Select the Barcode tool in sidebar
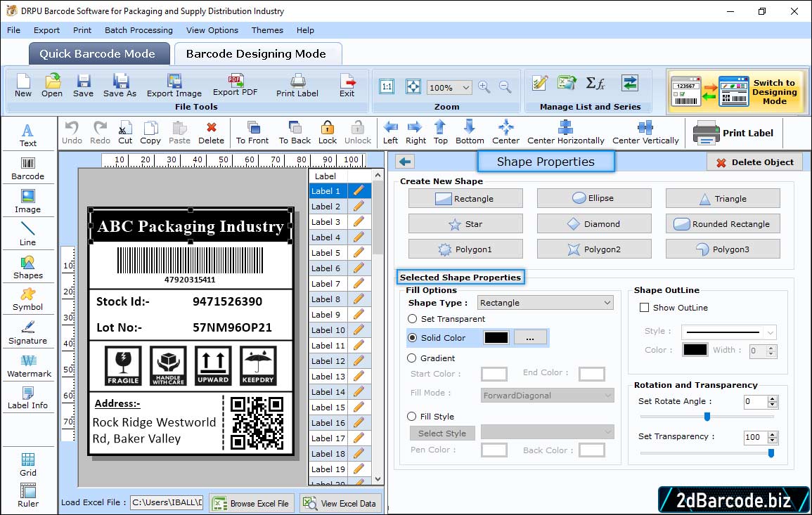Viewport: 812px width, 515px height. pos(28,169)
